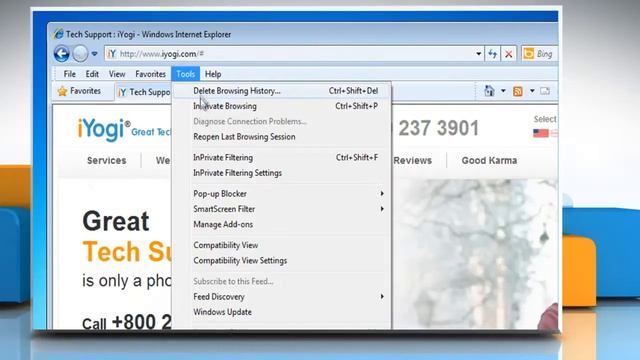640x360 pixels.
Task: Expand the RSS feeds dropdown arrow
Action: click(x=532, y=91)
